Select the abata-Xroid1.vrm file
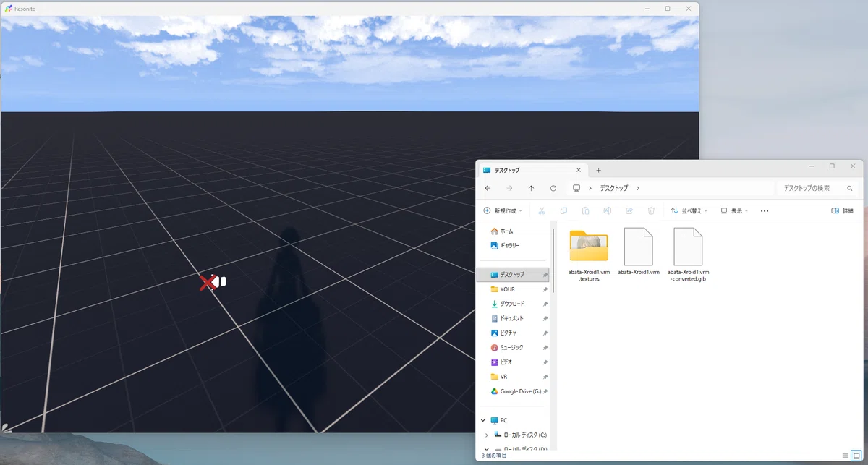Image resolution: width=868 pixels, height=465 pixels. [638, 252]
